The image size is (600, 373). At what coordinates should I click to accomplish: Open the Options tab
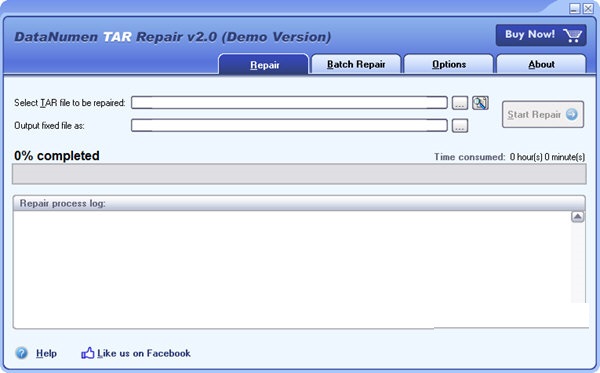448,64
